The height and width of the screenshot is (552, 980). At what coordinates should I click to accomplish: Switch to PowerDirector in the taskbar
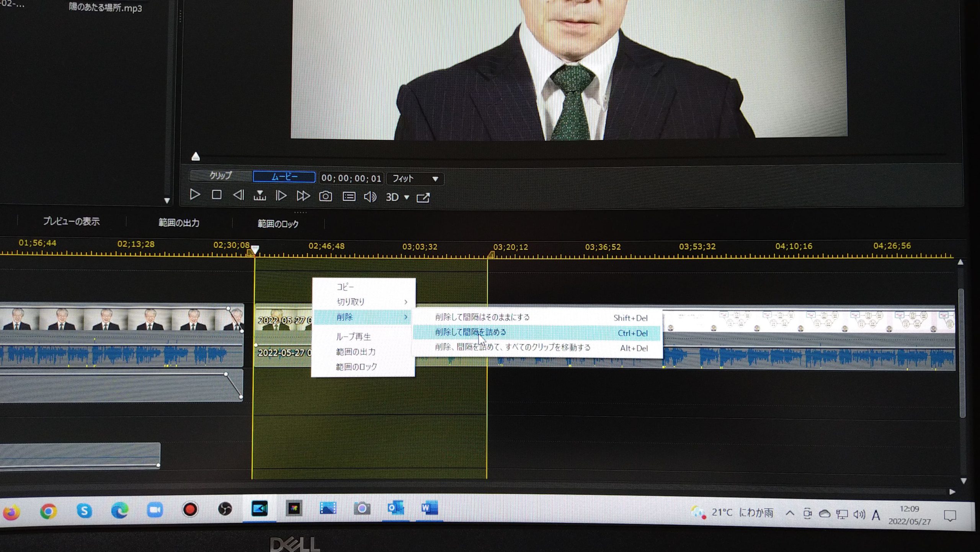tap(260, 509)
